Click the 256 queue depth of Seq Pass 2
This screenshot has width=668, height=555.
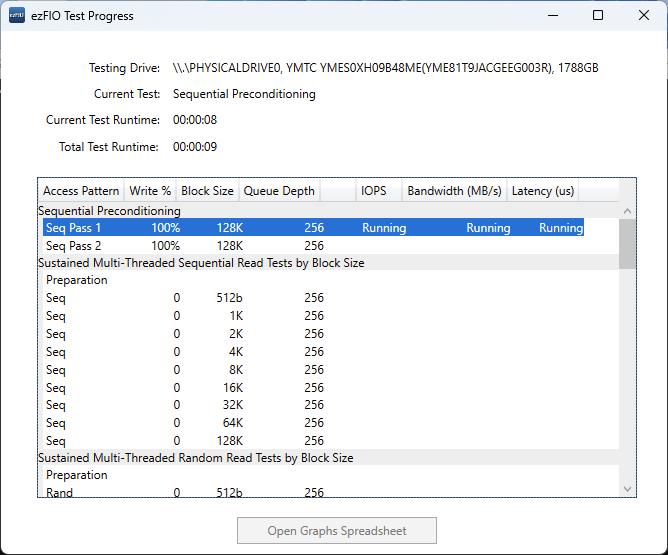[x=314, y=246]
